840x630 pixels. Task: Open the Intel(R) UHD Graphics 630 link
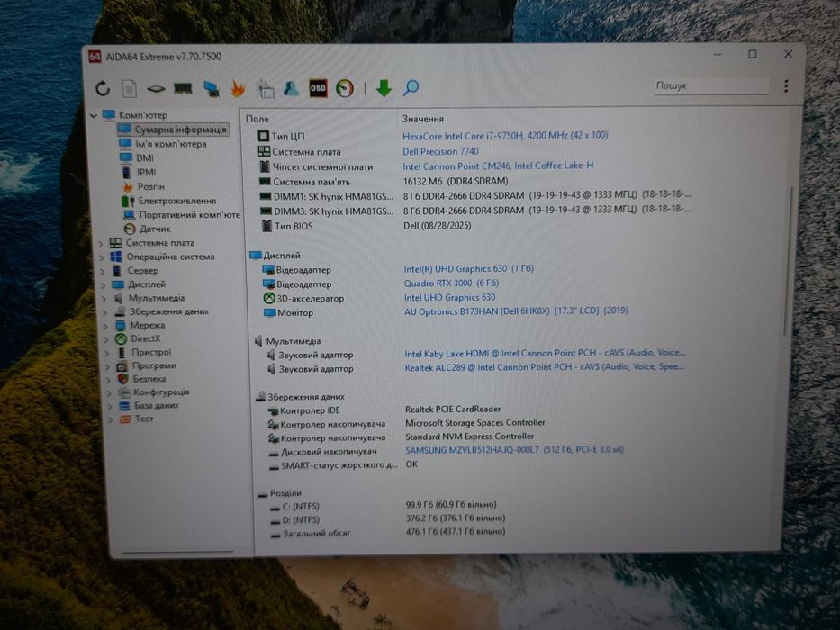(469, 269)
